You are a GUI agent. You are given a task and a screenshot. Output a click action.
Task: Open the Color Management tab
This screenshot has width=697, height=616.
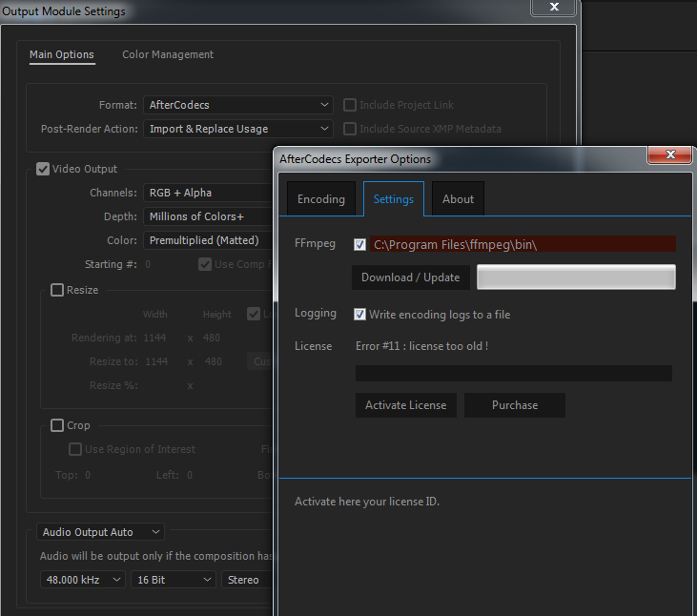[x=168, y=54]
